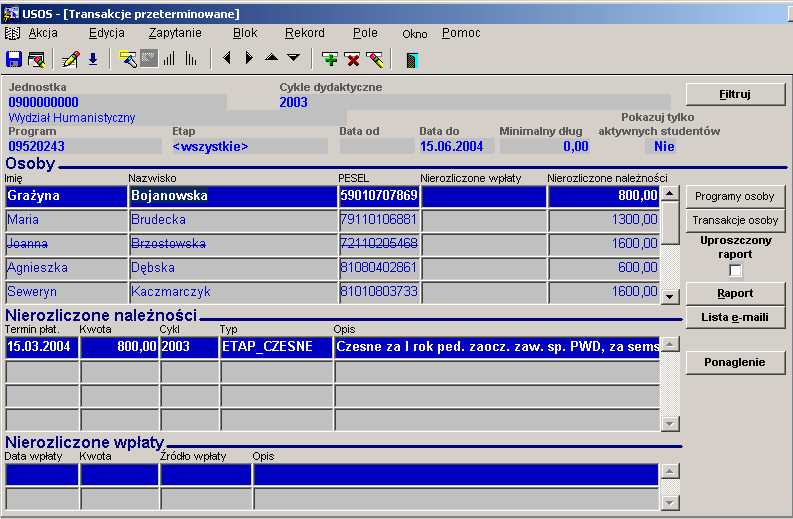The image size is (793, 519).
Task: Click the Programy osoby button
Action: coord(734,196)
